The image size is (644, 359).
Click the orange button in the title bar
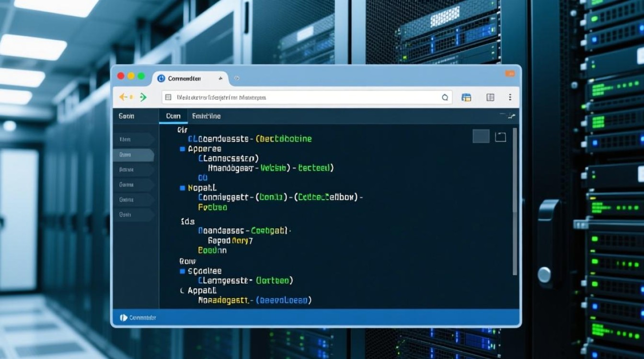click(510, 74)
